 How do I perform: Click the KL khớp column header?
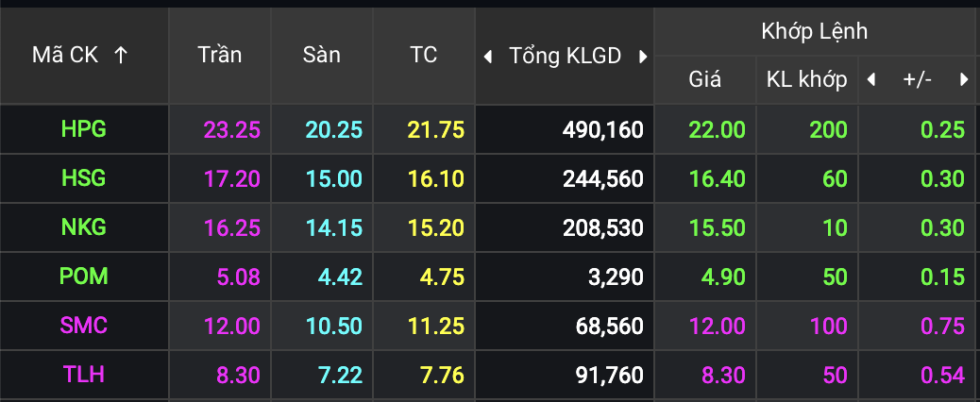click(806, 80)
